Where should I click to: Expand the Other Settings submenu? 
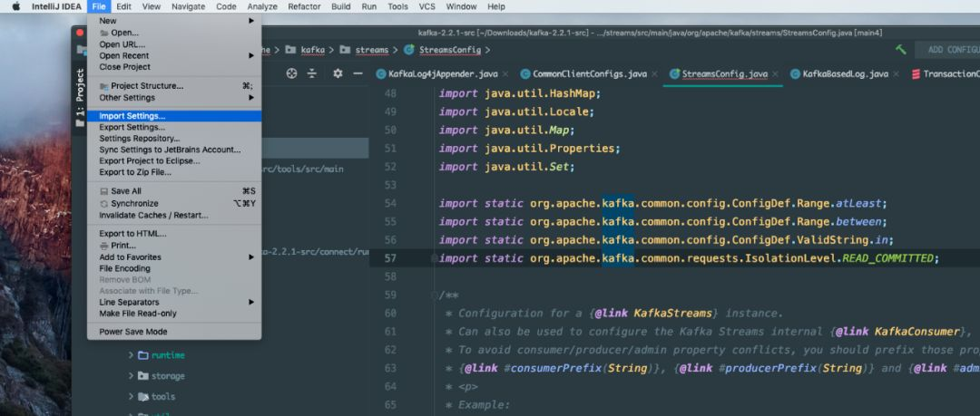[174, 98]
